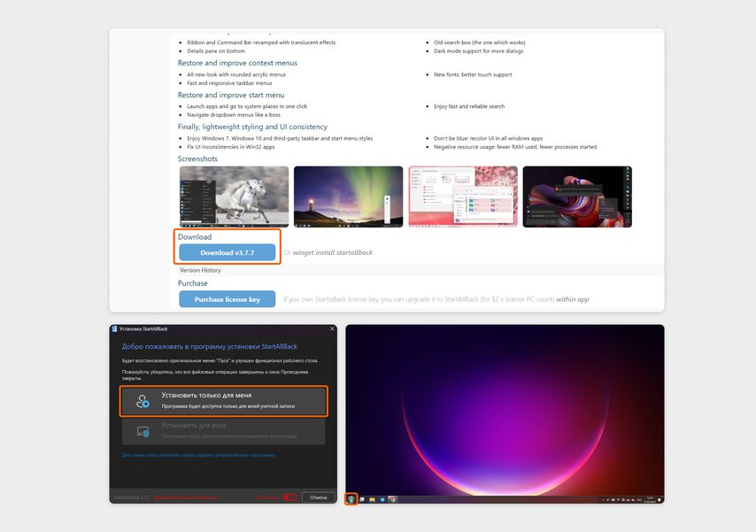Click the computer-with-shield icon in installer

point(143,431)
